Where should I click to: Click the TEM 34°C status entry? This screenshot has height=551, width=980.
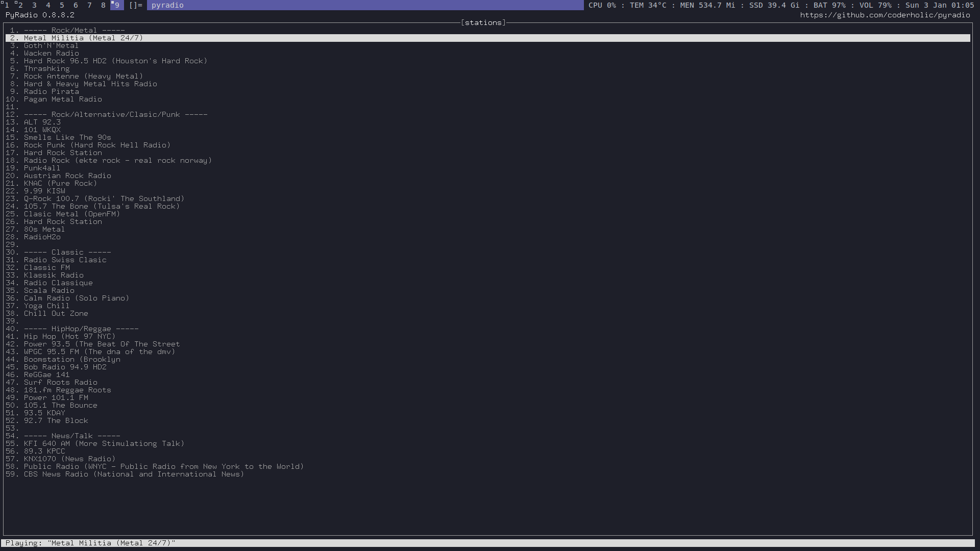click(648, 5)
